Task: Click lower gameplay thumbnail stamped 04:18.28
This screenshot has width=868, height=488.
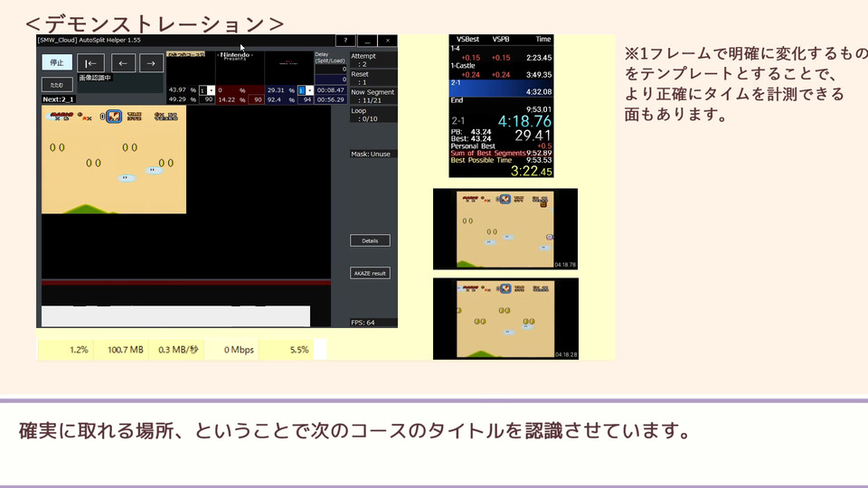Action: (505, 319)
